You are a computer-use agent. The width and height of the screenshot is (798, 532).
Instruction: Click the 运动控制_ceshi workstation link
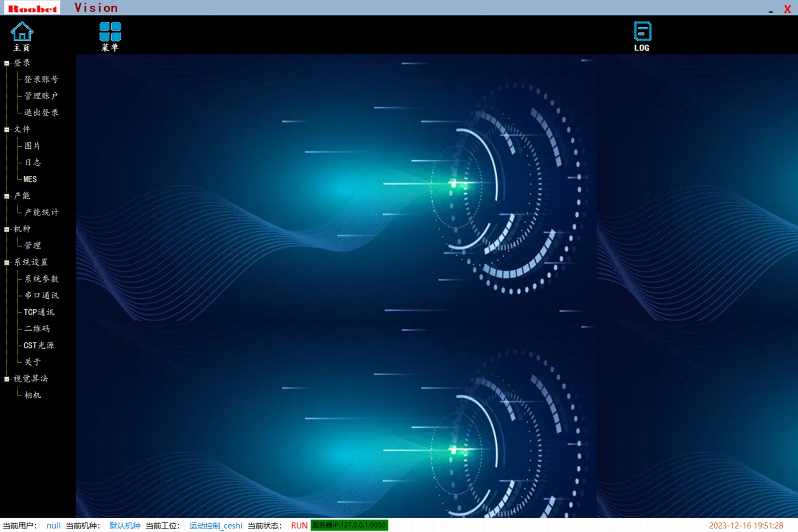(215, 525)
